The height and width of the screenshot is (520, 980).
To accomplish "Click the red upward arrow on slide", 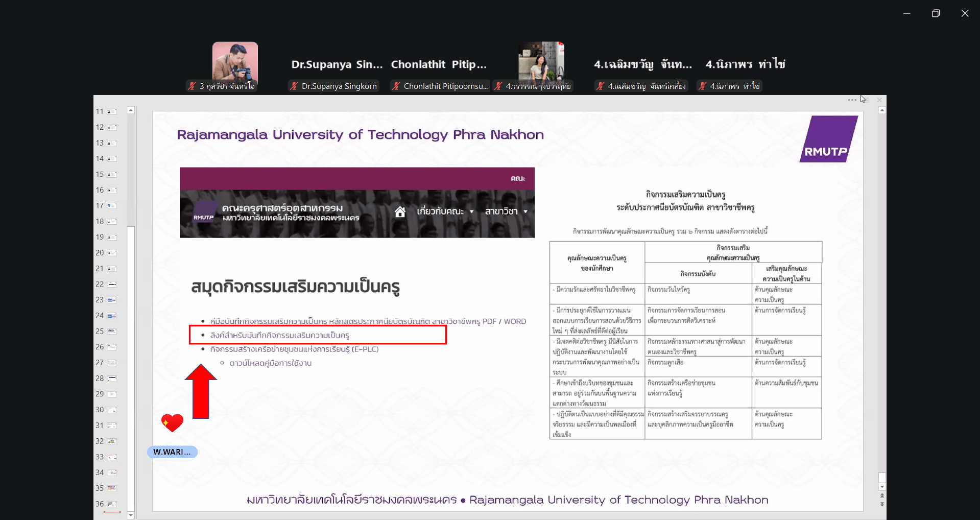I will [x=201, y=391].
